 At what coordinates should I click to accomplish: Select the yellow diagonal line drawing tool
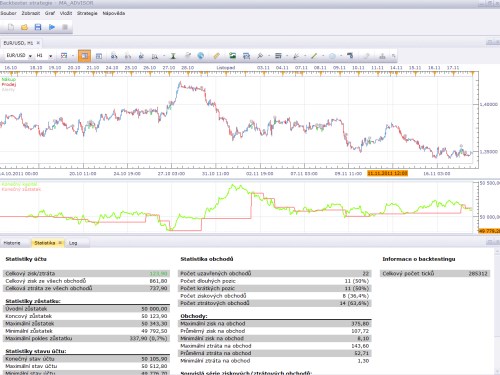314,56
